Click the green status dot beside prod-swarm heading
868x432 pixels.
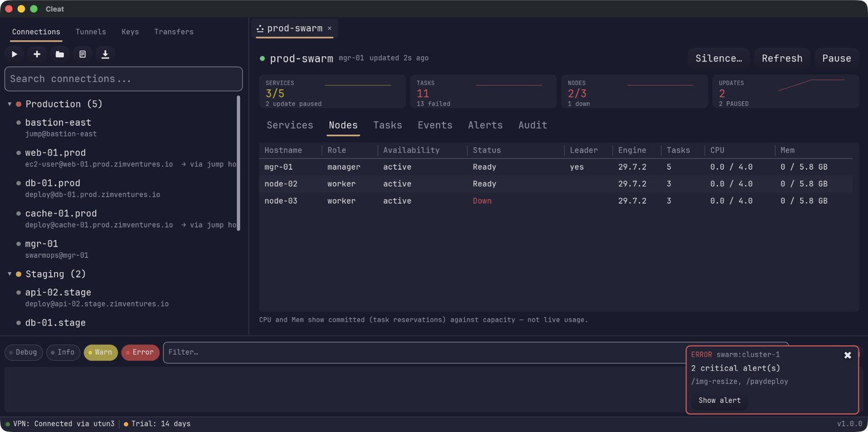click(263, 58)
